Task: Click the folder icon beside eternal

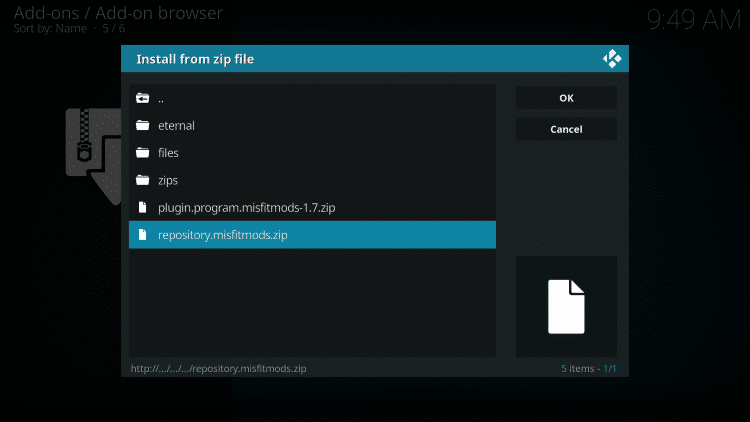Action: coord(142,126)
